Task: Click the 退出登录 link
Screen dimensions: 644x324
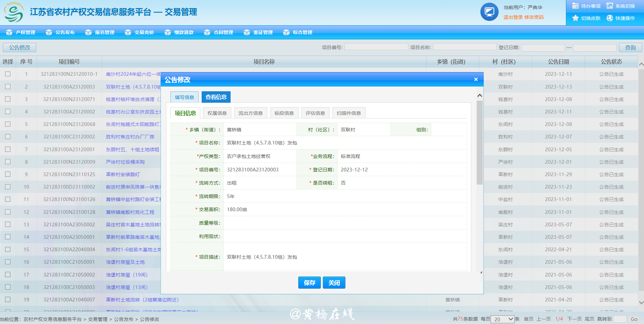Action: (x=513, y=17)
